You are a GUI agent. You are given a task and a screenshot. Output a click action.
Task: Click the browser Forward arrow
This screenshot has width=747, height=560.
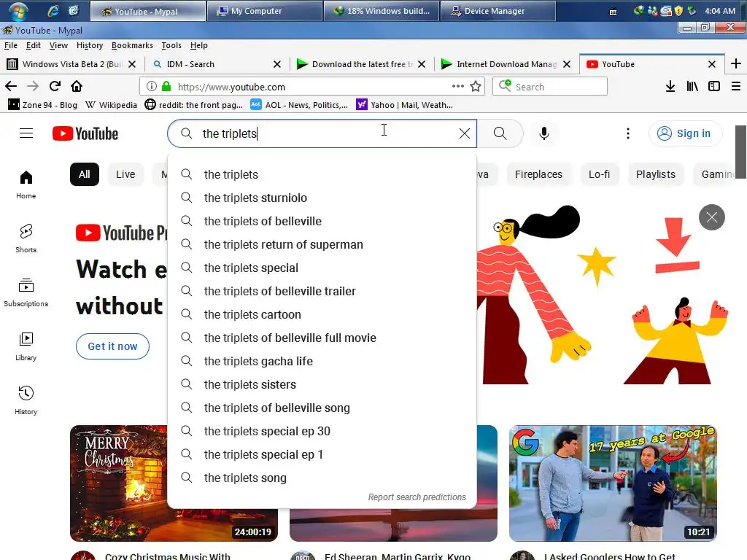(x=33, y=86)
